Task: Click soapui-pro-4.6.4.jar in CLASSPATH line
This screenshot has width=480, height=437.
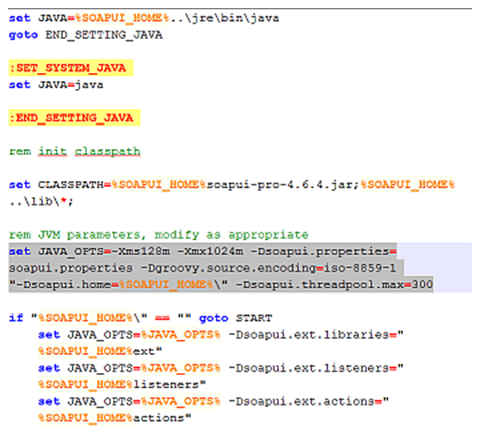Action: tap(283, 185)
